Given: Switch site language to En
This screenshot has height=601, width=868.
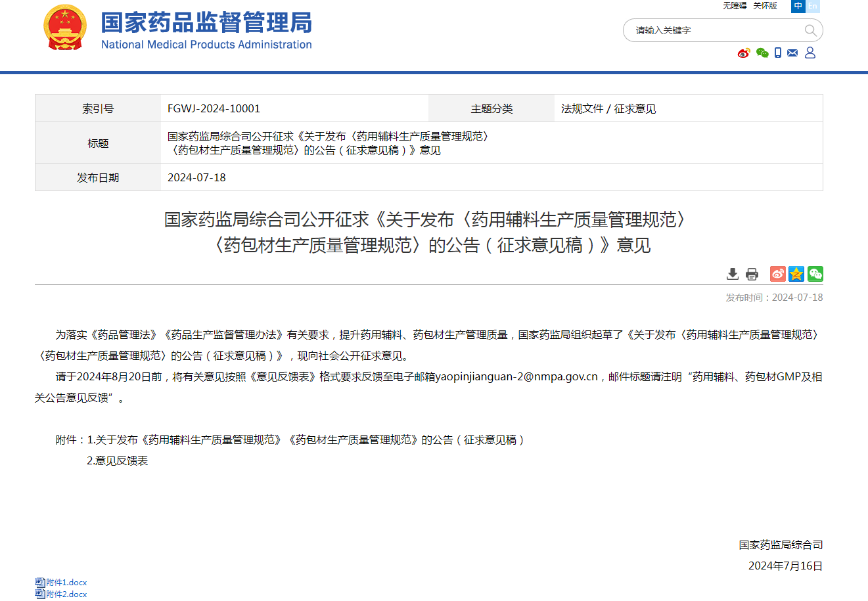Looking at the screenshot, I should [813, 6].
